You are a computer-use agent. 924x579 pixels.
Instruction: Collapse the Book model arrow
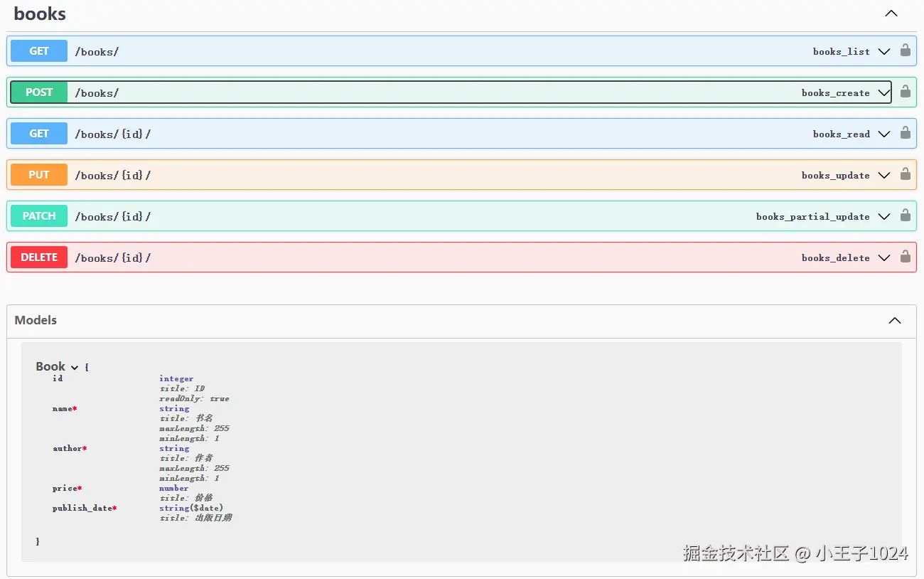coord(75,368)
